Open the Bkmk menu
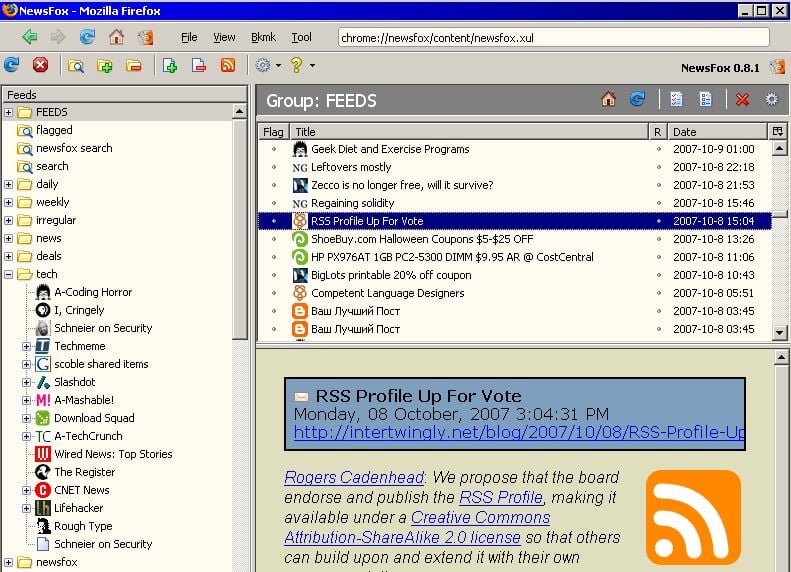The image size is (791, 572). [263, 37]
